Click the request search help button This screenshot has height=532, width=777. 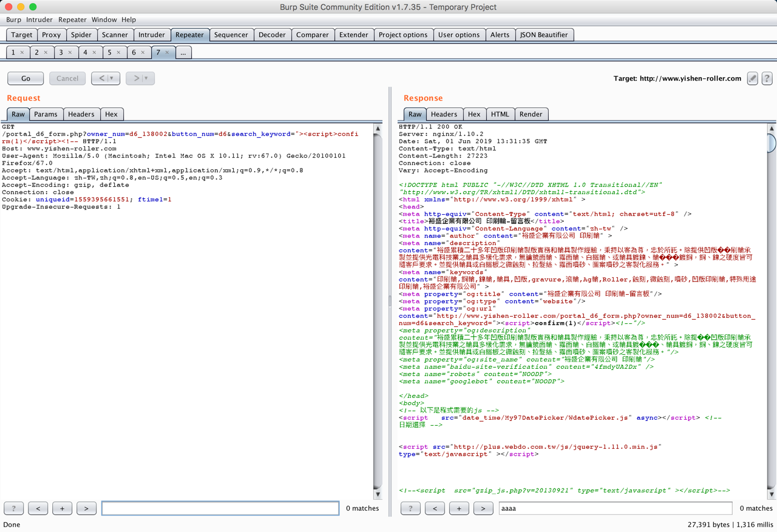pyautogui.click(x=13, y=508)
